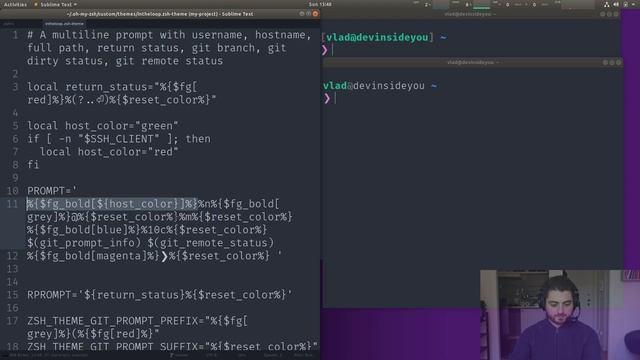Click line number 17 in the gutter
Image resolution: width=640 pixels, height=360 pixels.
13,321
